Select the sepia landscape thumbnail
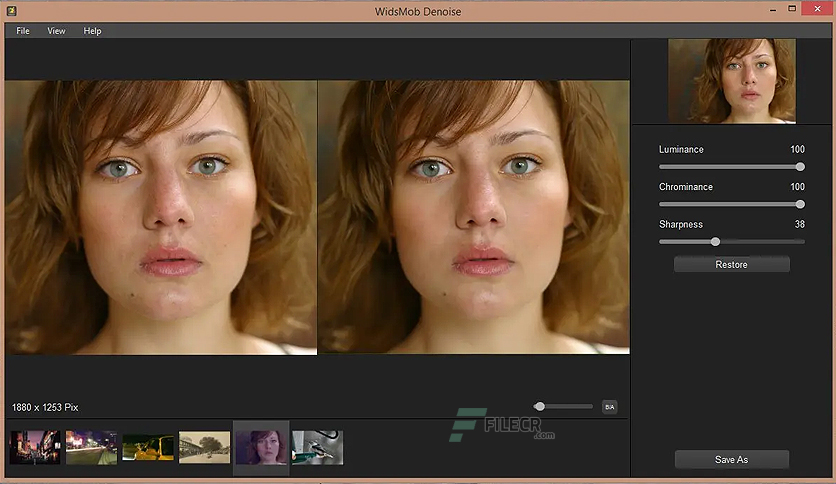The width and height of the screenshot is (836, 484). coord(205,447)
